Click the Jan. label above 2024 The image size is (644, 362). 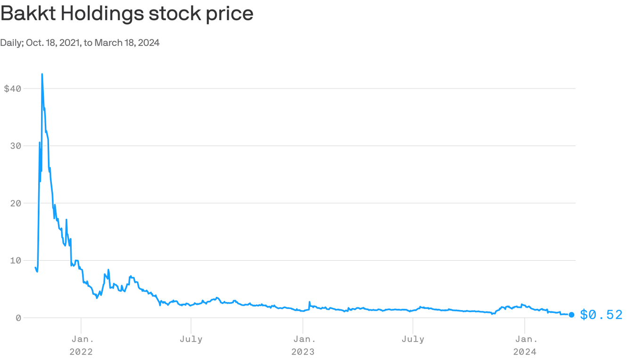click(526, 339)
